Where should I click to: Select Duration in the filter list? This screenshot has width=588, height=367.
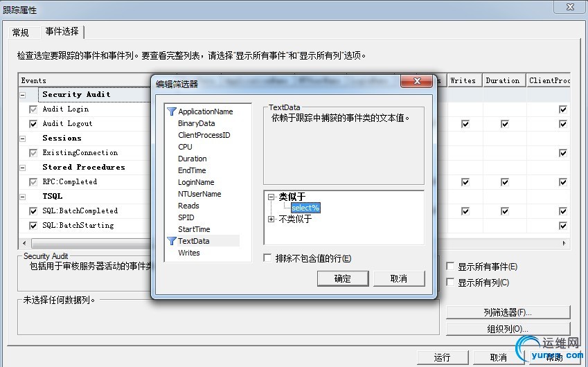193,159
